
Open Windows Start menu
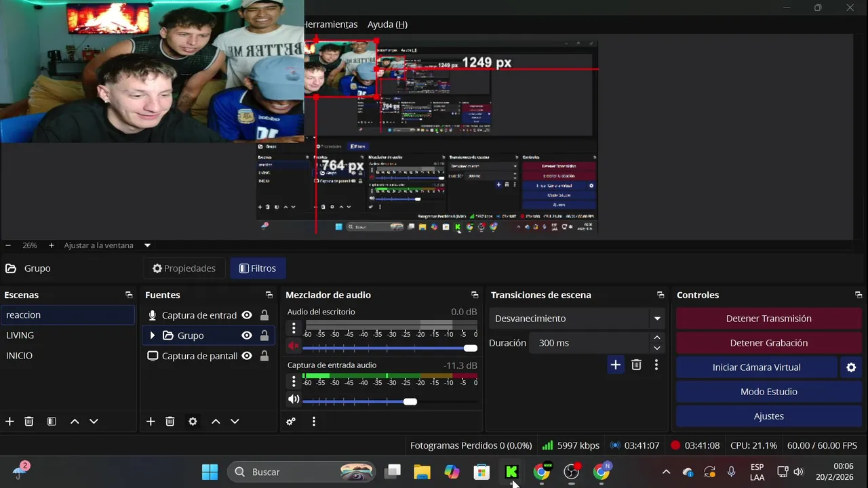coord(210,472)
